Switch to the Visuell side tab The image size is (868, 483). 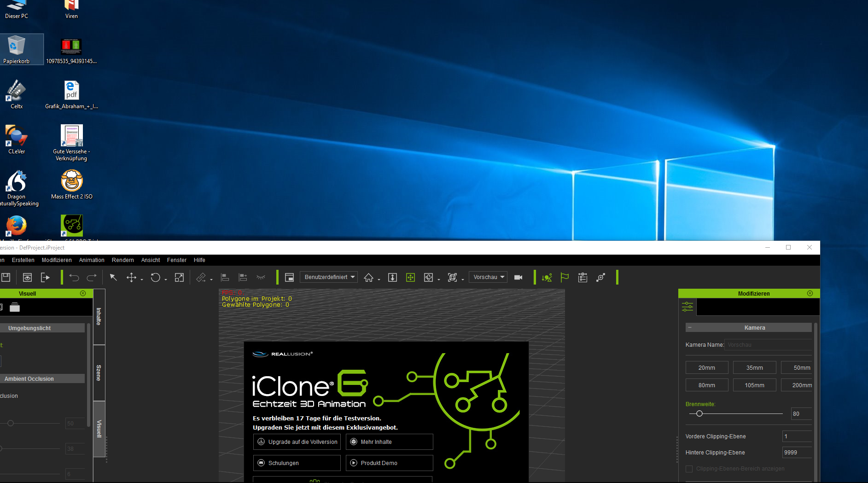click(x=99, y=429)
